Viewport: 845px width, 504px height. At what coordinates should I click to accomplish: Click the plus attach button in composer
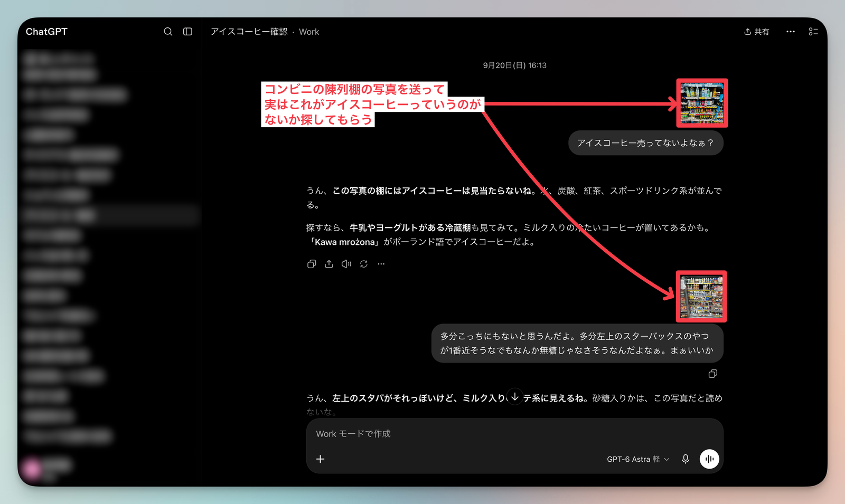pos(320,459)
